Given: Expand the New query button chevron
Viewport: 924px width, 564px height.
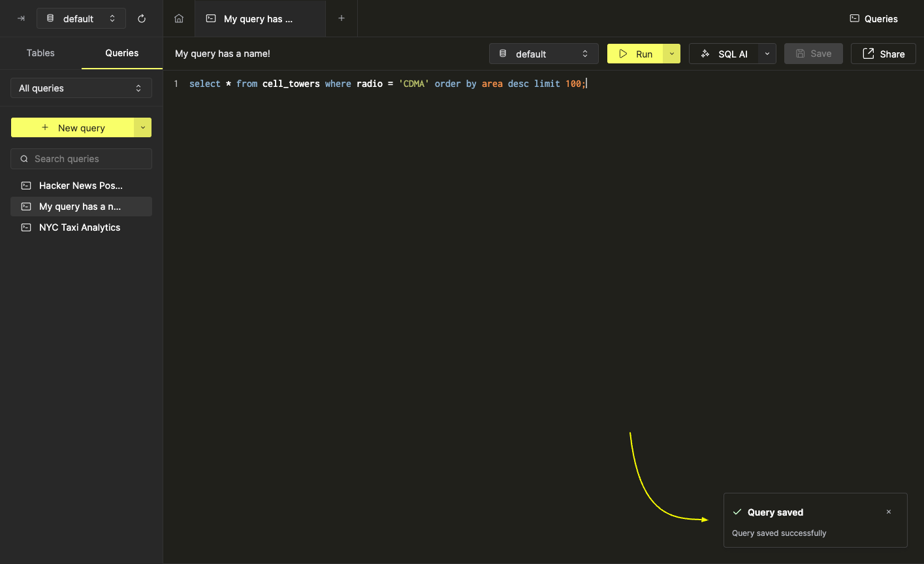Looking at the screenshot, I should 143,127.
